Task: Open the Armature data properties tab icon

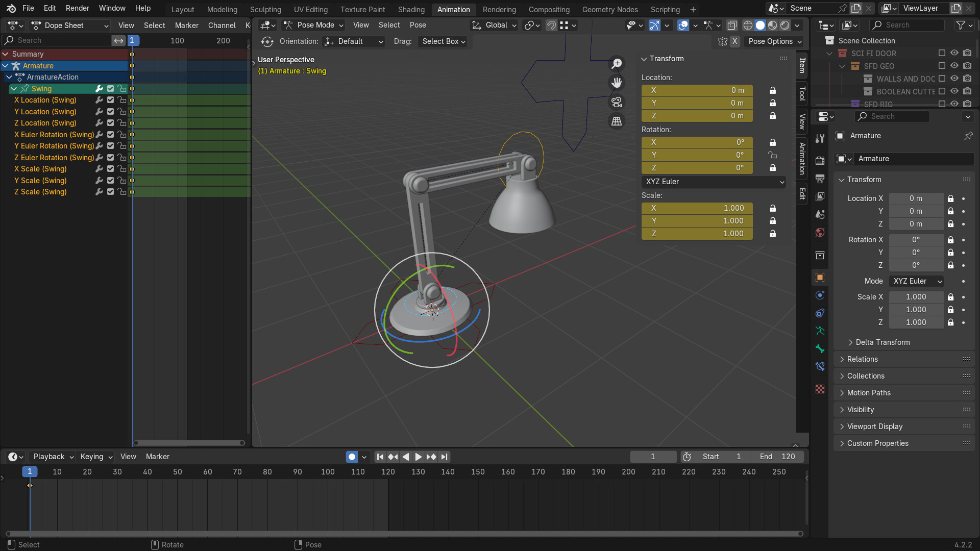Action: pos(820,331)
